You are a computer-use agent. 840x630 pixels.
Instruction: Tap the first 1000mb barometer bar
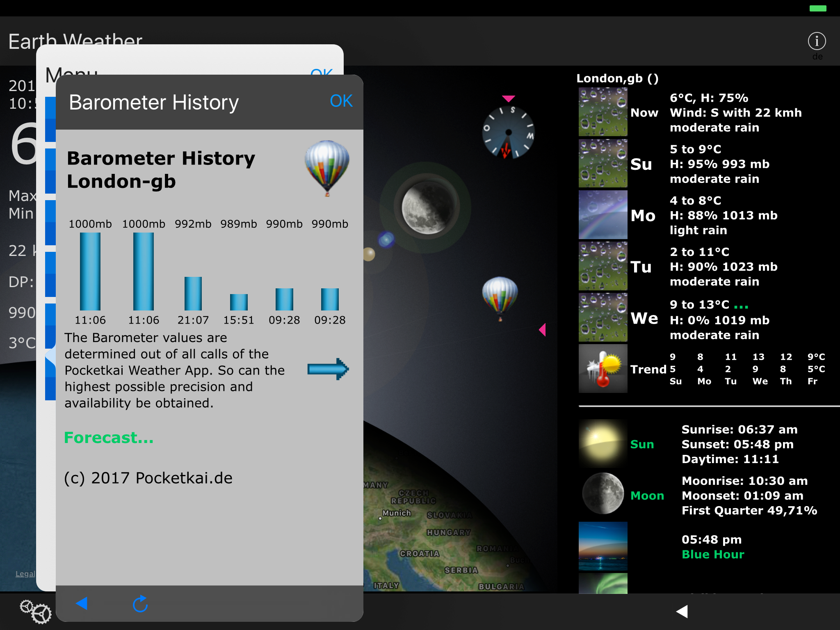coord(90,271)
